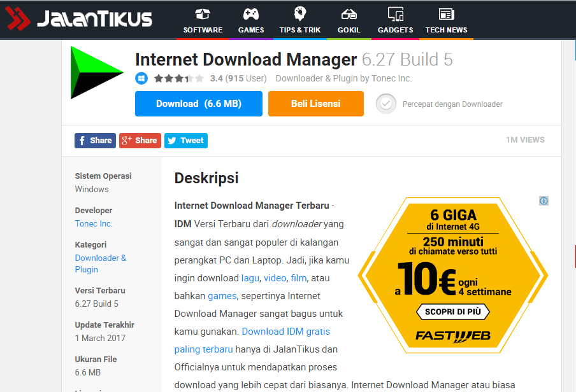Viewport: 576px width, 392px height.
Task: Click SCOPRI DI PIÙ in Fastweb ad
Action: click(x=453, y=312)
